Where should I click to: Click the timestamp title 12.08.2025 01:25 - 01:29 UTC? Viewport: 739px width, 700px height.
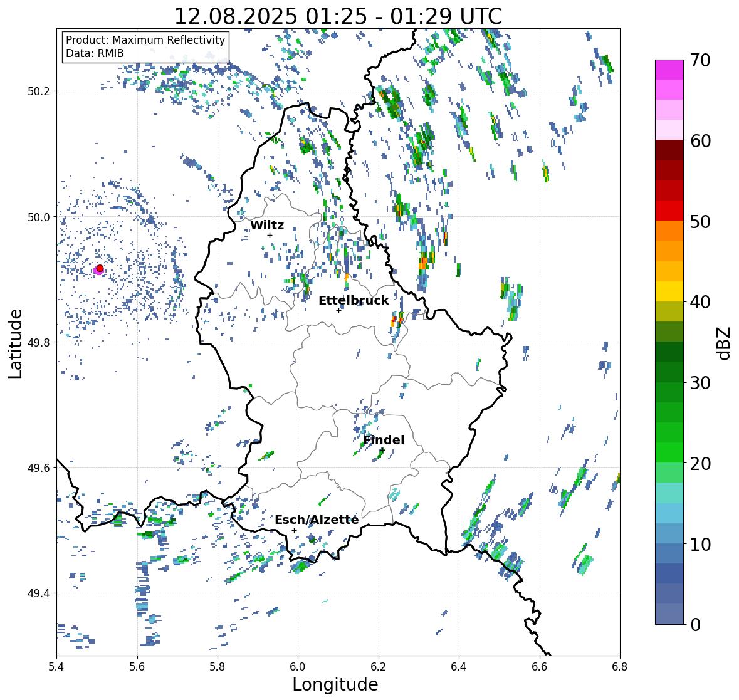[x=338, y=16]
